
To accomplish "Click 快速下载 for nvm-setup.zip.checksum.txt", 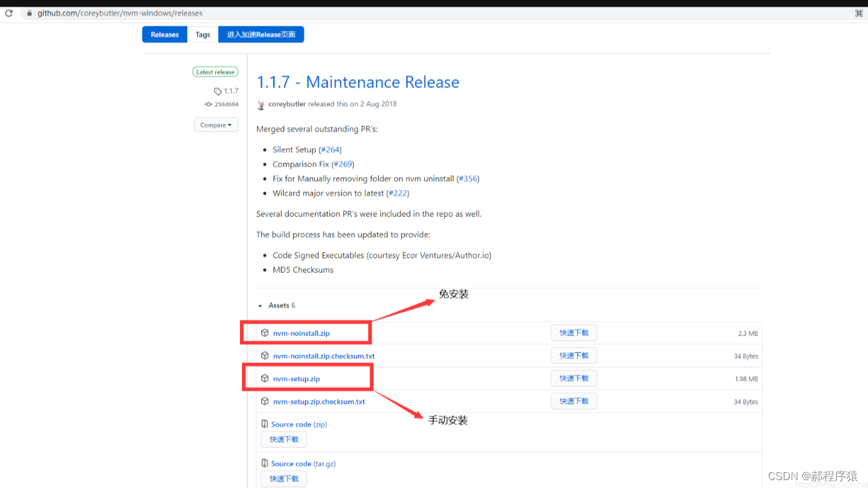I will (x=574, y=401).
